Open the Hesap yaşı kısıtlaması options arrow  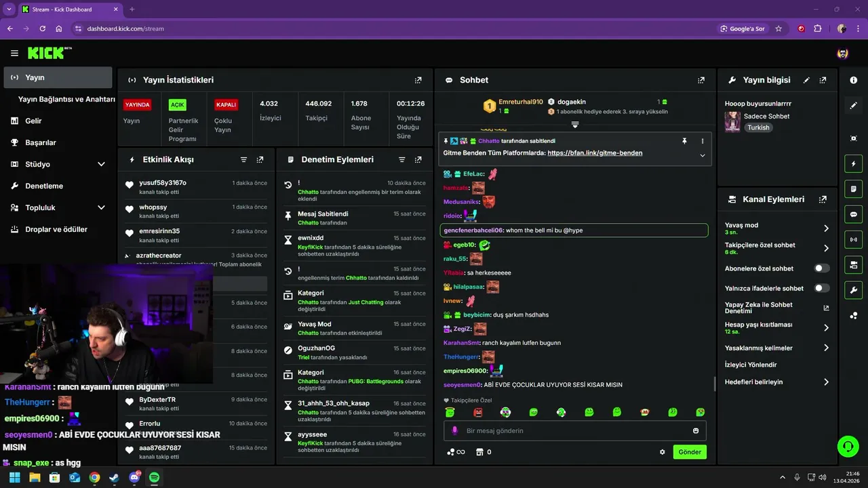(x=826, y=328)
